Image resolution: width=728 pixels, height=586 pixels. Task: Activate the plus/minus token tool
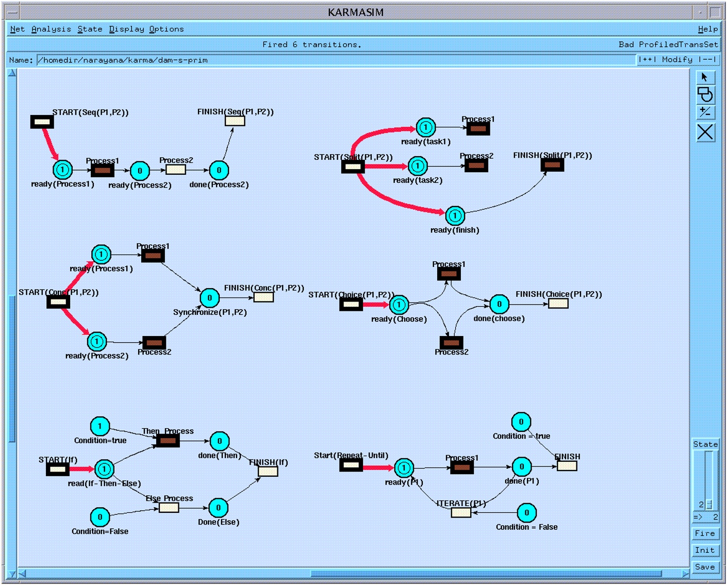705,112
